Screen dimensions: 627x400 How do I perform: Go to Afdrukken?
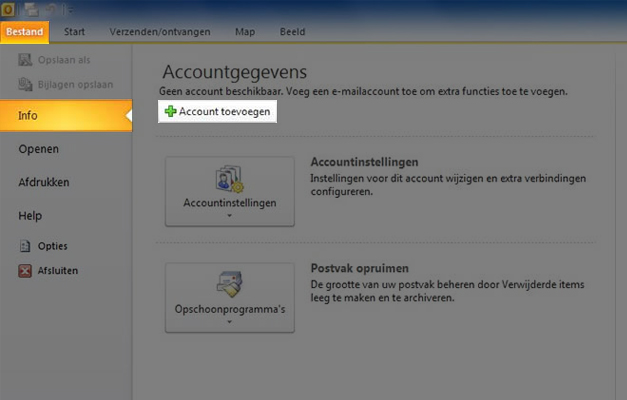tap(44, 182)
